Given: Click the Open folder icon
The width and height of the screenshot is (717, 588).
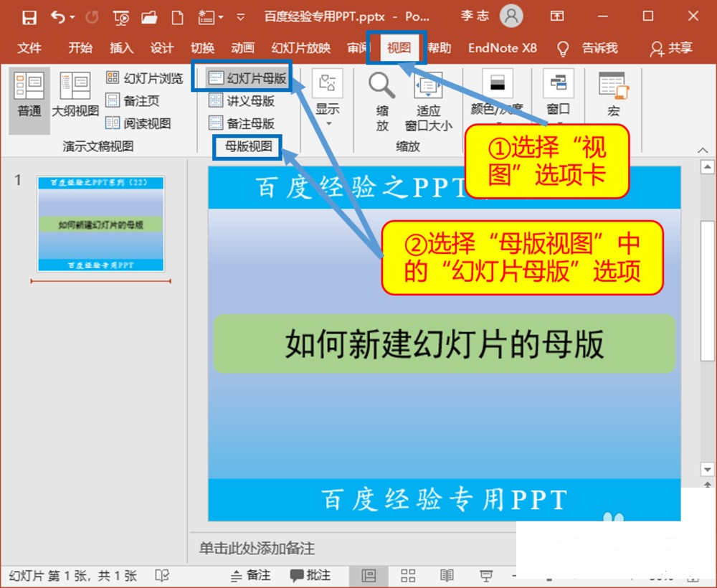Looking at the screenshot, I should (149, 18).
